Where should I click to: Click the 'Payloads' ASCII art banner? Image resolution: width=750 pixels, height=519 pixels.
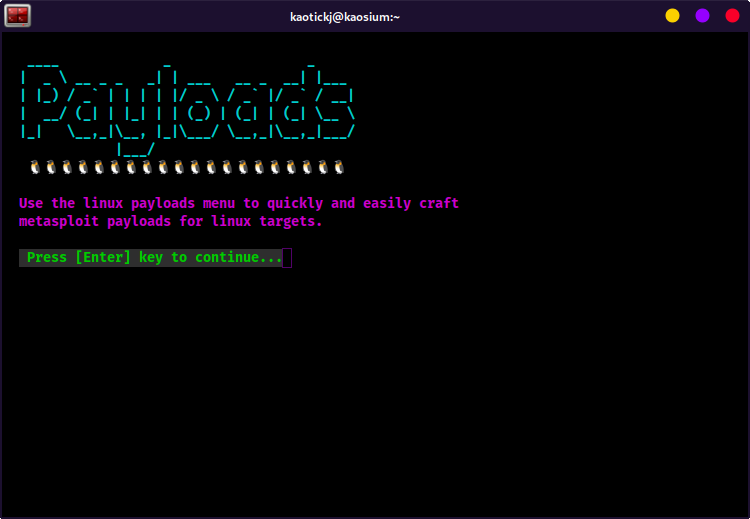(x=188, y=110)
